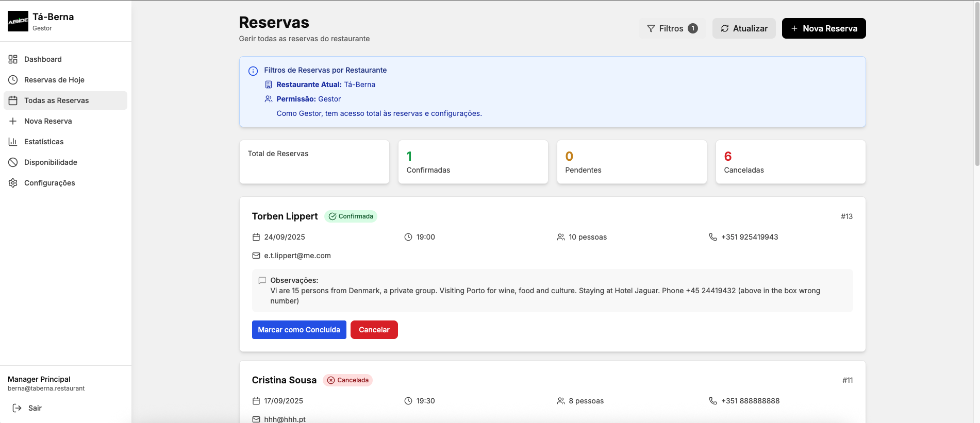Click the Sair logout arrow icon

[17, 408]
